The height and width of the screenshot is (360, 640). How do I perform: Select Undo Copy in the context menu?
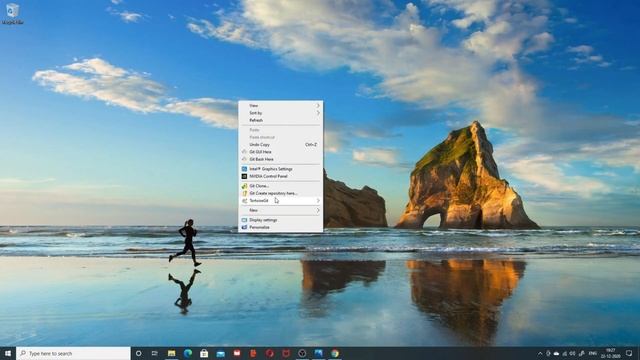tap(280, 144)
